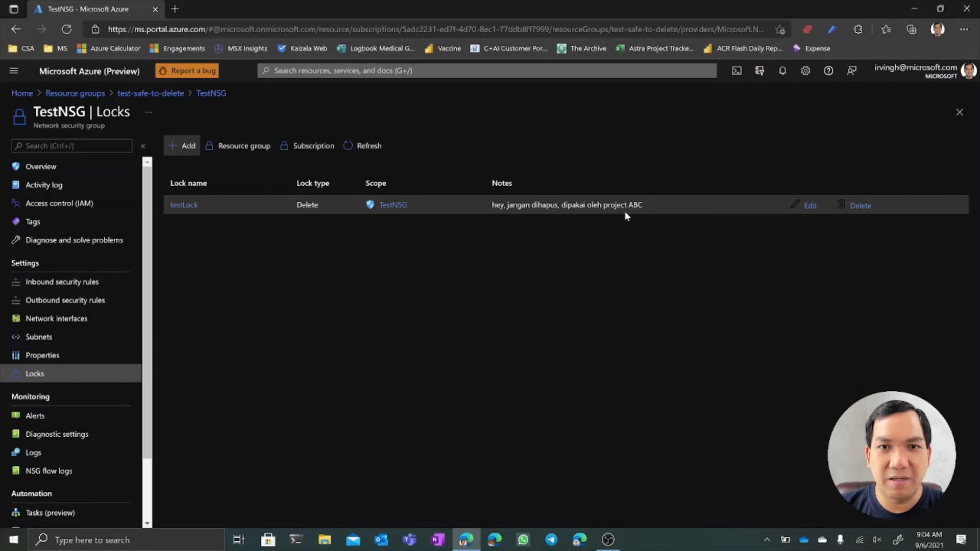The height and width of the screenshot is (551, 980).
Task: Open the notifications bell
Action: (782, 71)
